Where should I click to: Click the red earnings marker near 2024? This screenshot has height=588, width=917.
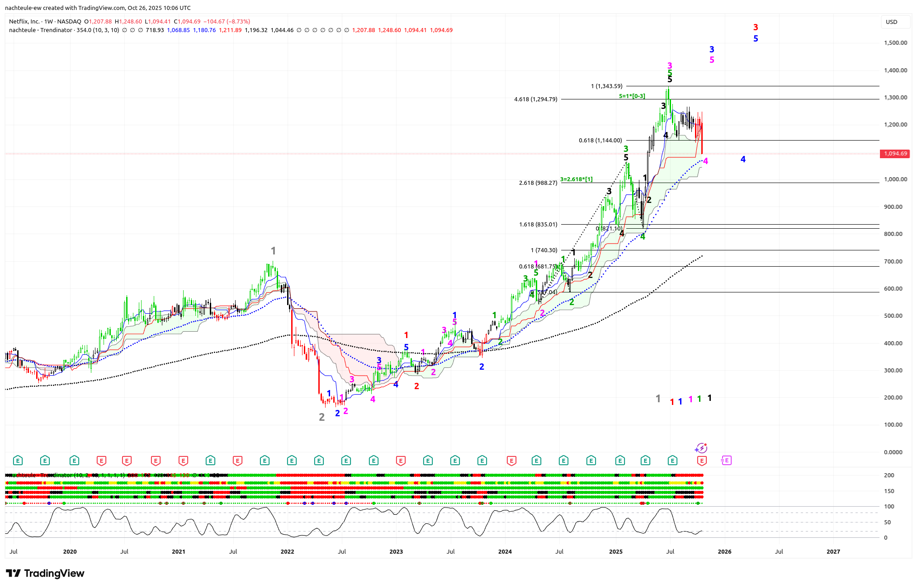click(x=511, y=461)
